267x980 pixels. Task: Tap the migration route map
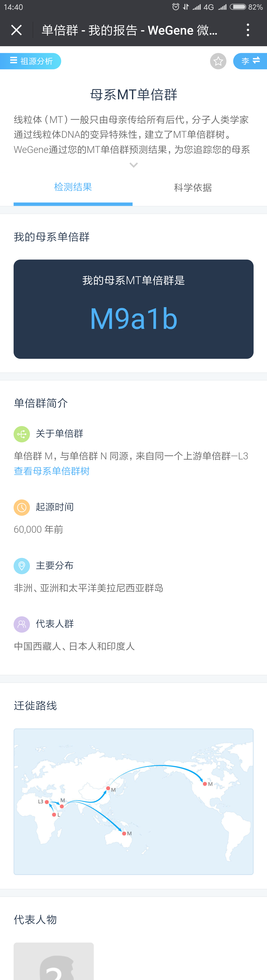click(x=133, y=802)
